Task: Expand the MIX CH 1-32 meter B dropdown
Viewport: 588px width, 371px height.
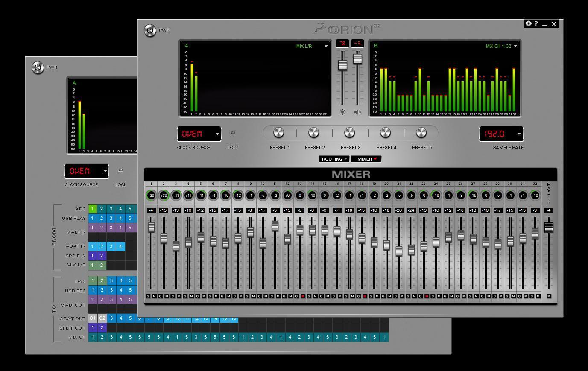Action: tap(515, 46)
